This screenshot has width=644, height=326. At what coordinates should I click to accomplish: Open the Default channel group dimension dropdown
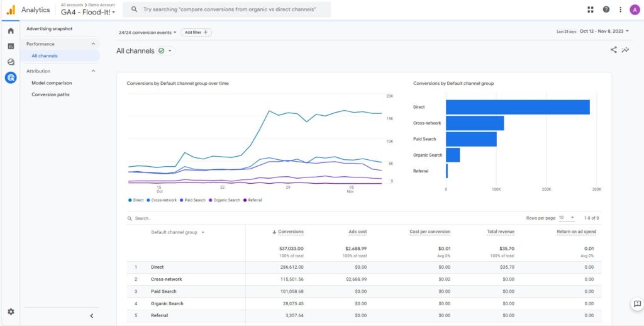[178, 232]
